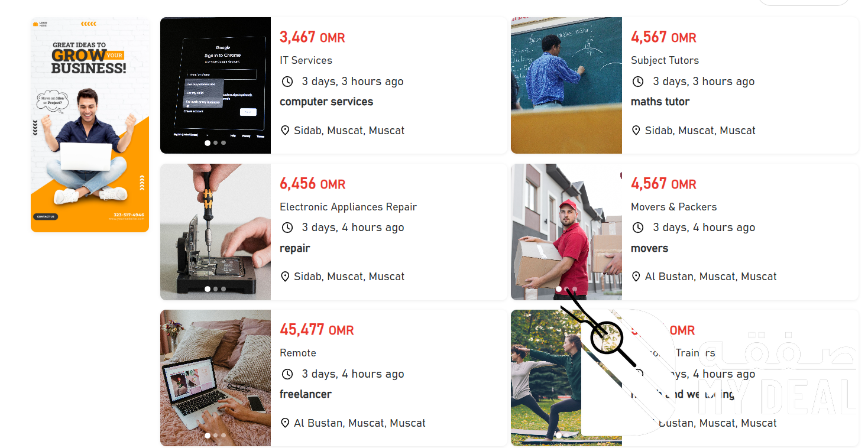Viewport: 868px width, 448px height.
Task: Click clock icon on freelancer listing
Action: point(287,374)
